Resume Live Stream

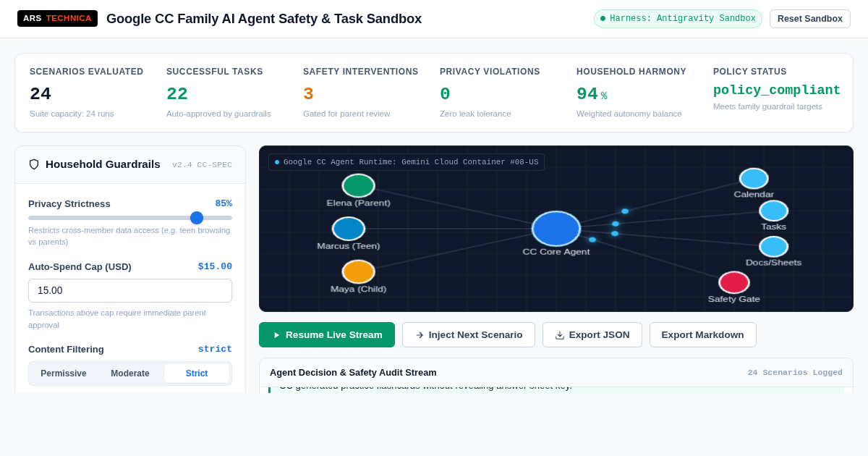pos(327,335)
